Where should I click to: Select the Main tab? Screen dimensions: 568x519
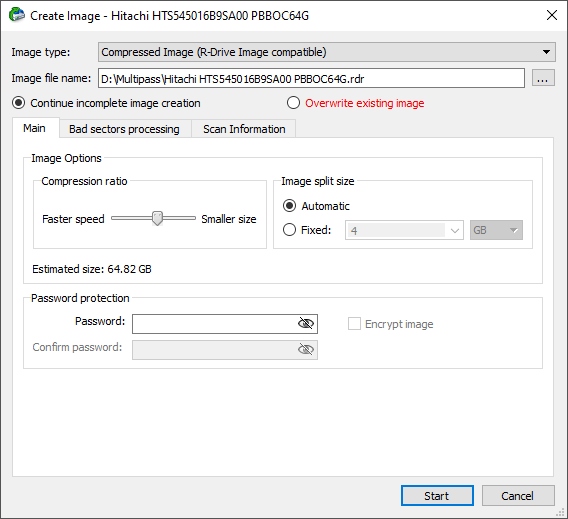coord(35,128)
